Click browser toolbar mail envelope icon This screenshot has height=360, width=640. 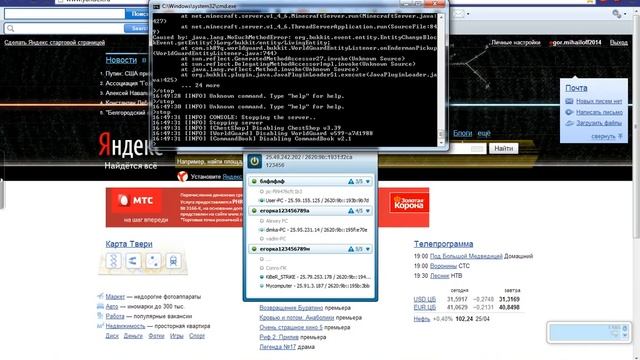coord(459,14)
